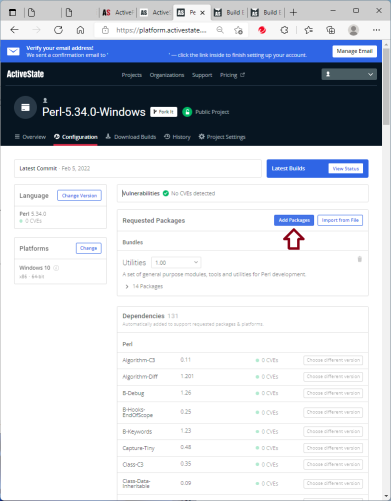
Task: Click the envelope icon in verify banner
Action: click(13, 51)
